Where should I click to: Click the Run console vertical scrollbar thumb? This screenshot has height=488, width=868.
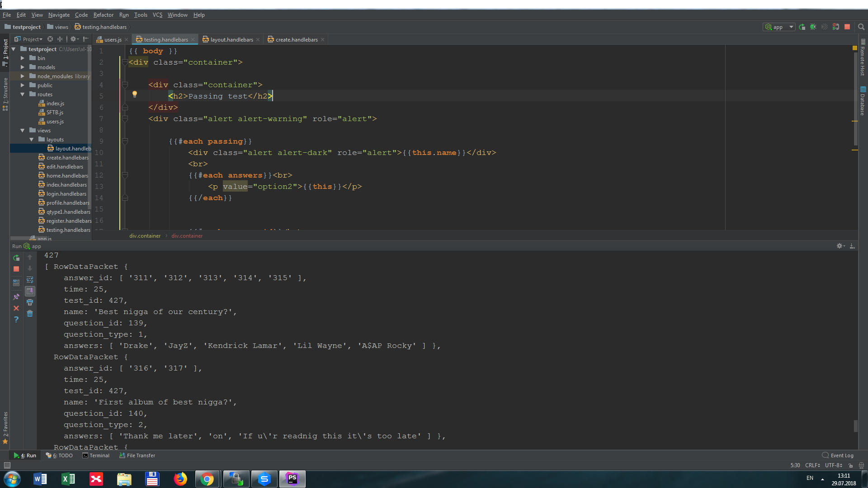(x=855, y=426)
